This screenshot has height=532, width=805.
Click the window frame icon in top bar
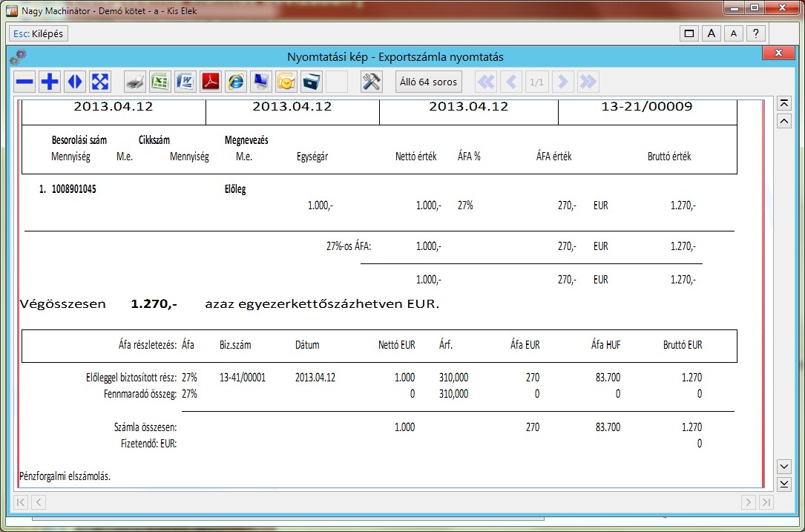[689, 34]
